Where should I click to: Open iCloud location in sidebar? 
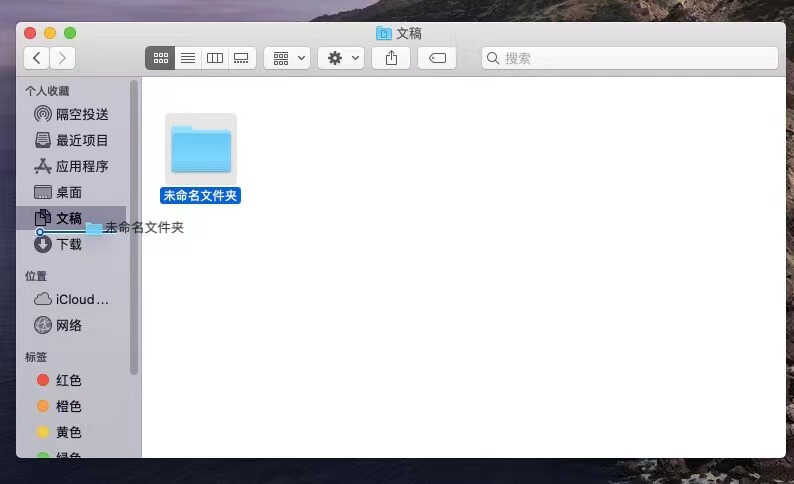[x=71, y=299]
